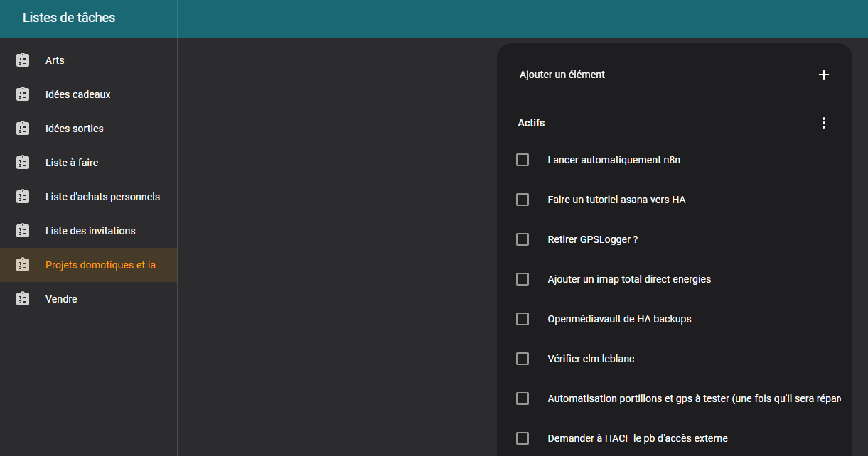Click the Liste à faire list icon
The width and height of the screenshot is (868, 456).
click(x=23, y=163)
